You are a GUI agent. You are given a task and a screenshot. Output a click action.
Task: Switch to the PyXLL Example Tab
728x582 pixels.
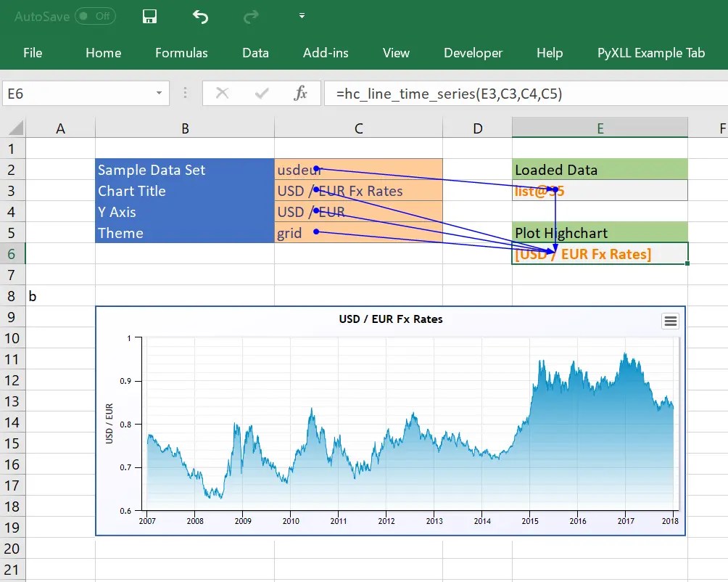651,53
